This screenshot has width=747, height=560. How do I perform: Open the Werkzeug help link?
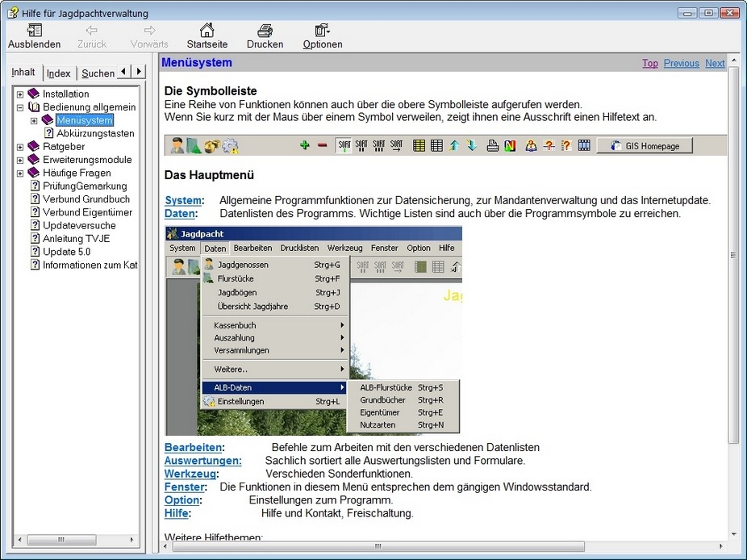[x=190, y=474]
